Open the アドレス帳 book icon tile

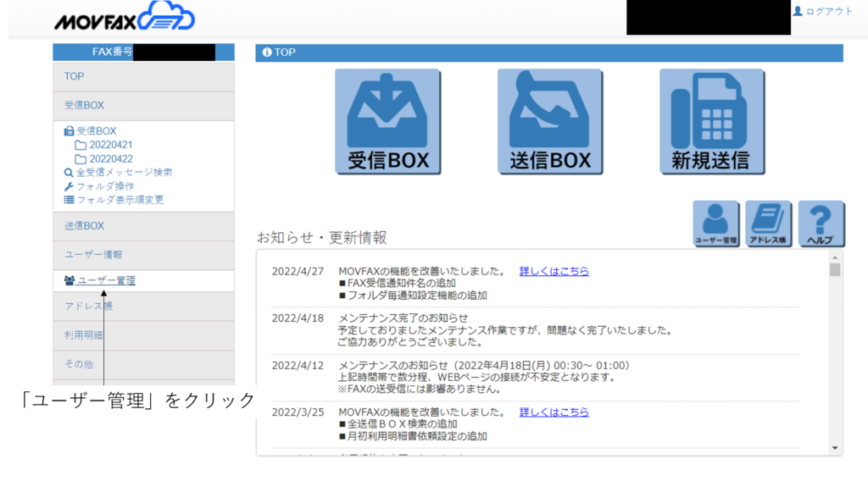tap(768, 224)
